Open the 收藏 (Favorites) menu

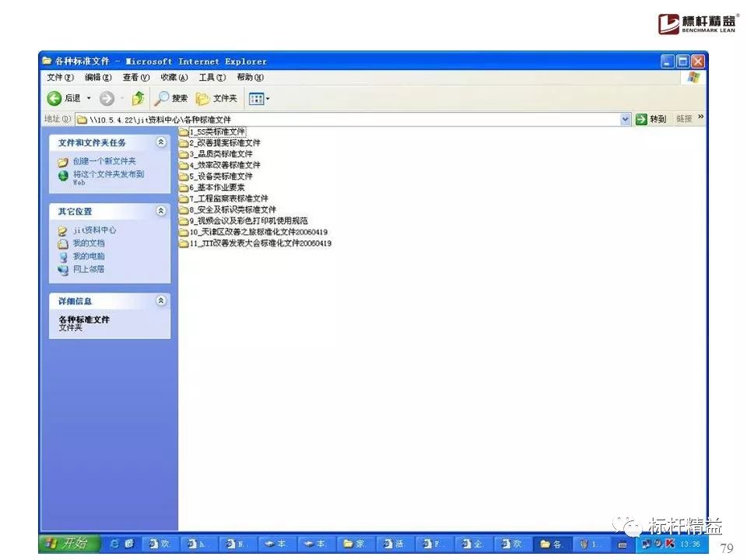pos(174,77)
